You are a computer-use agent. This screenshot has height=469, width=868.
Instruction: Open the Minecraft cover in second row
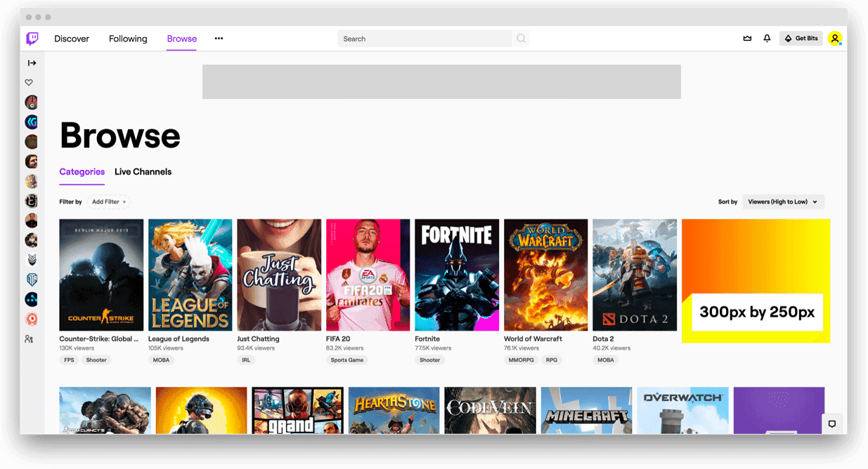586,411
